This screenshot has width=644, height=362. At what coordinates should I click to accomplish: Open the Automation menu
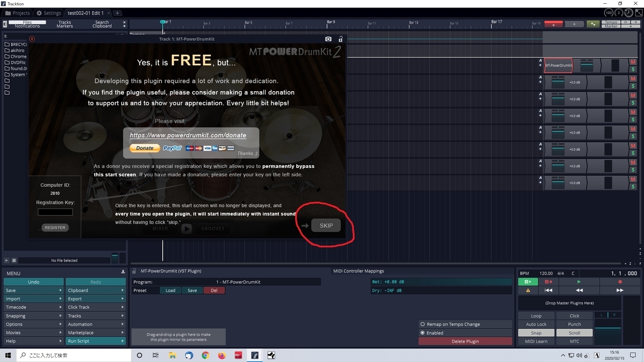tap(96, 324)
